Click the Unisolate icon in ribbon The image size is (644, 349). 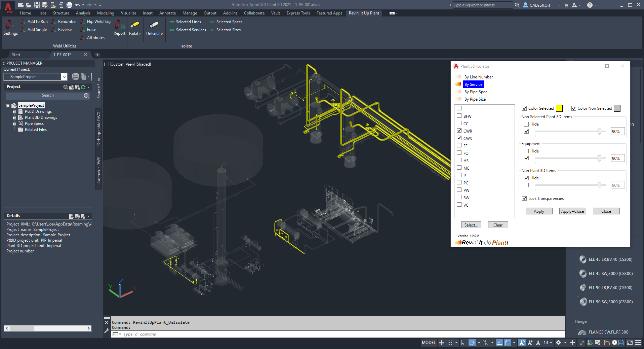154,25
